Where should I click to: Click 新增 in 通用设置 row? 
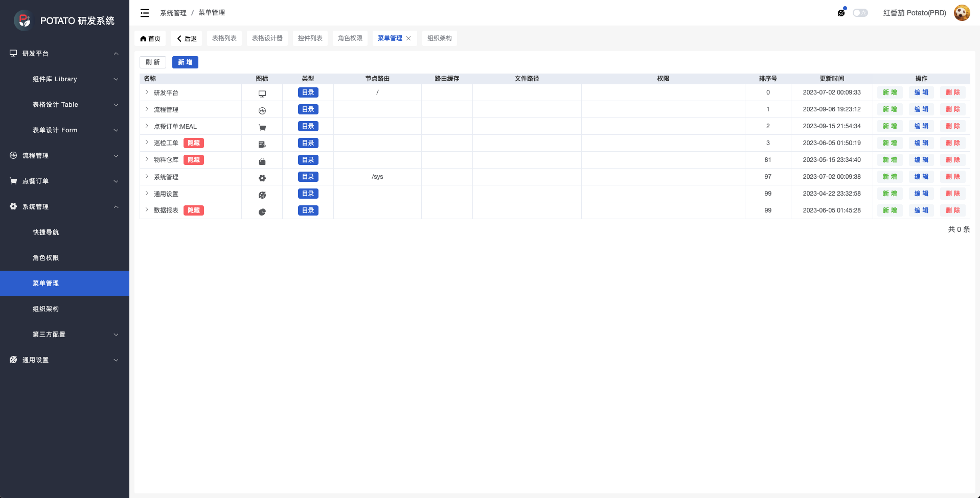tap(890, 194)
